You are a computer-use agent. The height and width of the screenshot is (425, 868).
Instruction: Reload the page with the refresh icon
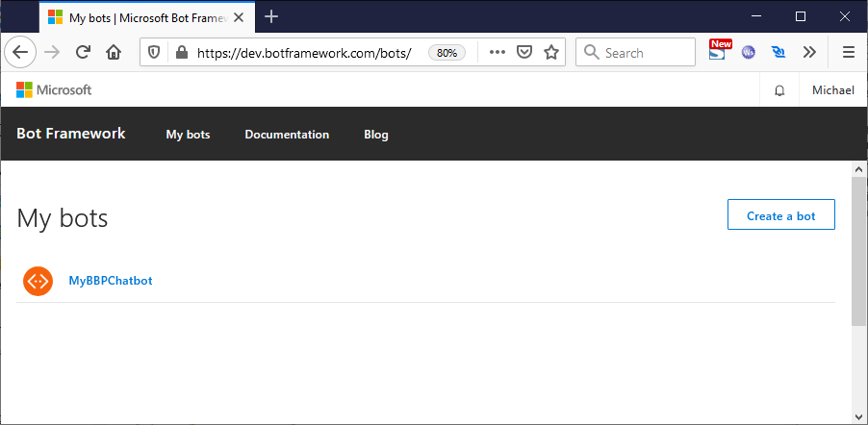pyautogui.click(x=83, y=53)
